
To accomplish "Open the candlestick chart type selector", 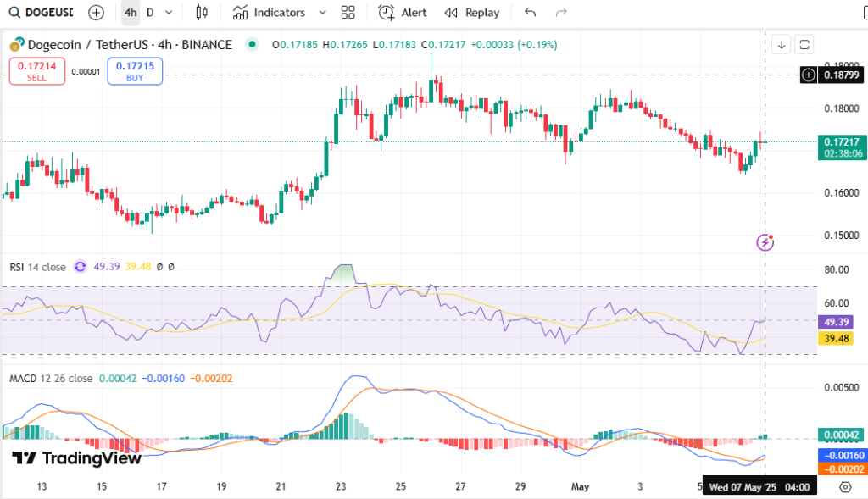I will [202, 12].
